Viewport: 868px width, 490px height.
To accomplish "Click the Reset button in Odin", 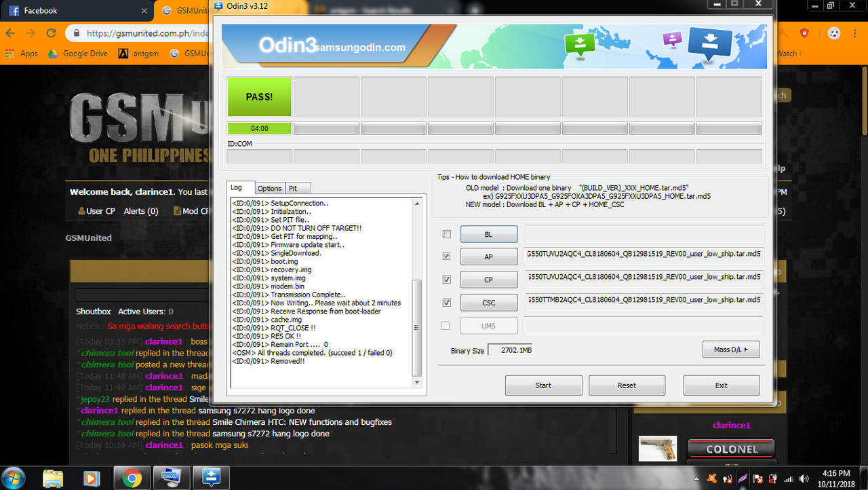I will 627,385.
